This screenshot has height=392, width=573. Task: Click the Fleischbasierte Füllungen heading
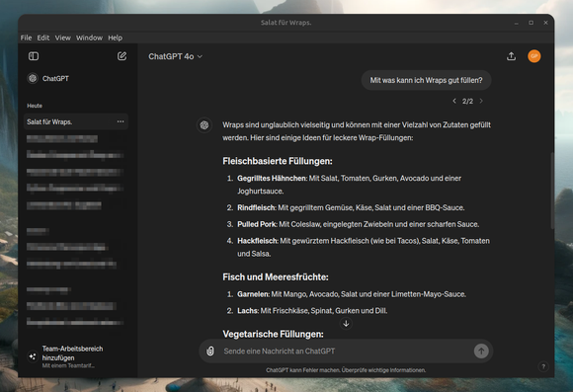coord(278,161)
